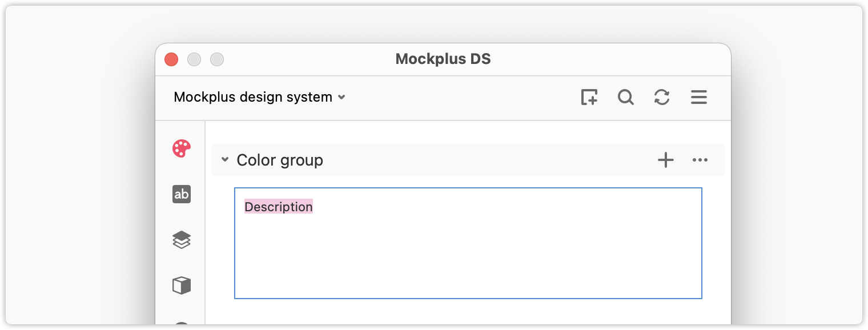The image size is (868, 330).
Task: Zoom the Mockplus DS window
Action: 217,59
